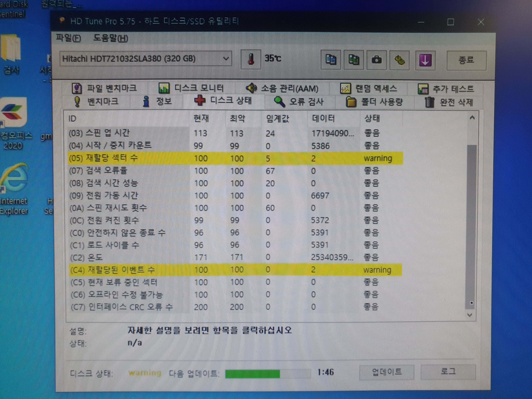
Task: Switch to the 디스크 모니터 tab
Action: point(191,88)
